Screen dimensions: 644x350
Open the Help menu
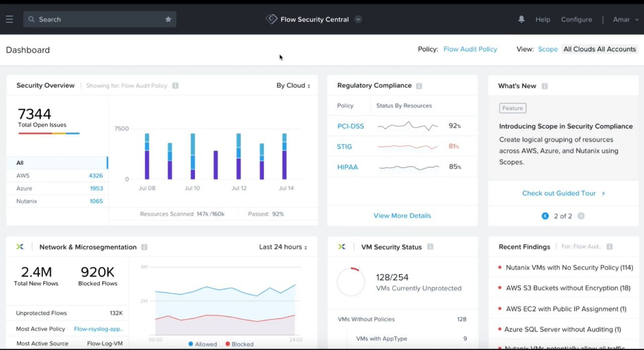[x=543, y=19]
